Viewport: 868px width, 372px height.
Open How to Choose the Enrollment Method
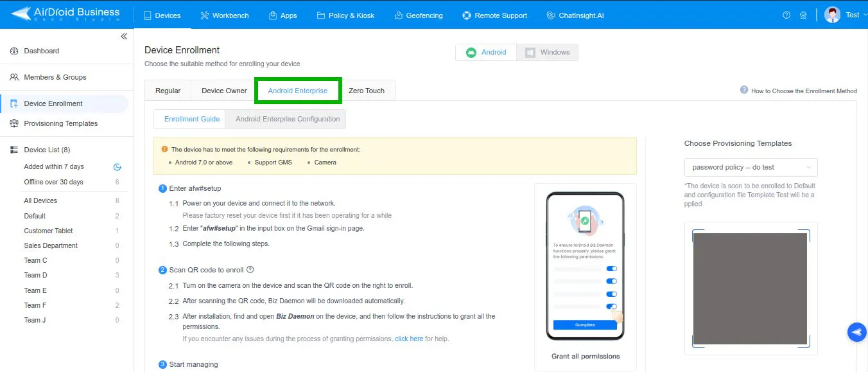[804, 91]
